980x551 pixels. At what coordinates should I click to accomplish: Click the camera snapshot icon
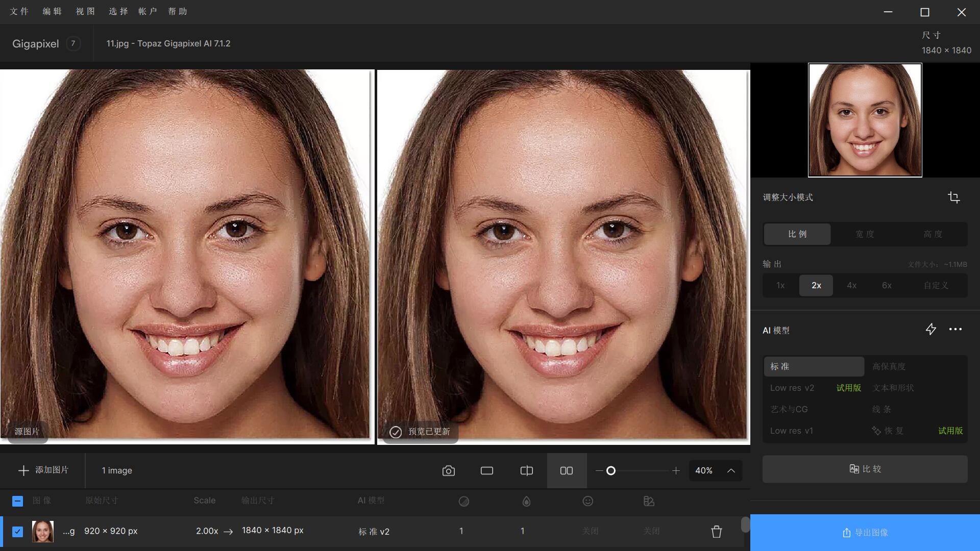pos(448,471)
